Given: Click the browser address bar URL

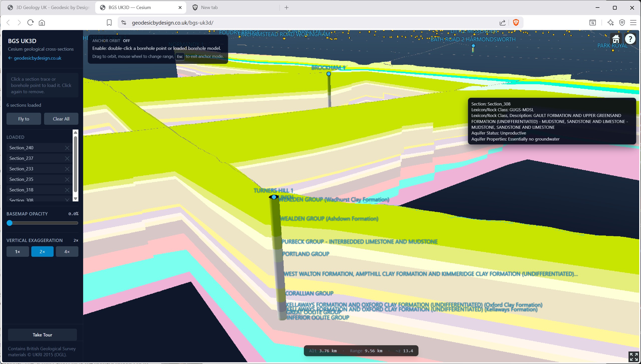Looking at the screenshot, I should point(173,23).
